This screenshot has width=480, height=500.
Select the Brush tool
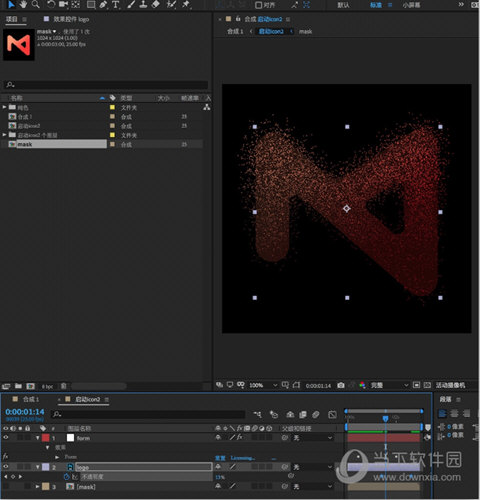pos(131,4)
